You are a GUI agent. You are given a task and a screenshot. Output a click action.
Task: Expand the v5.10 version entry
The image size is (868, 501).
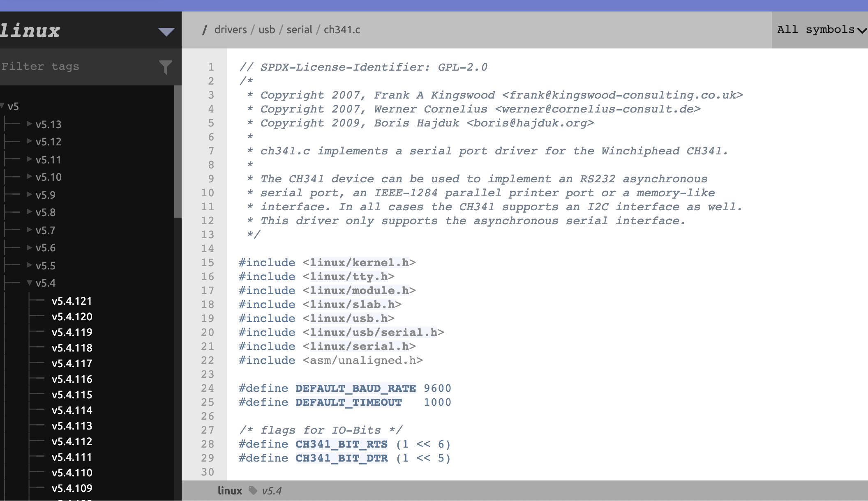(x=29, y=177)
